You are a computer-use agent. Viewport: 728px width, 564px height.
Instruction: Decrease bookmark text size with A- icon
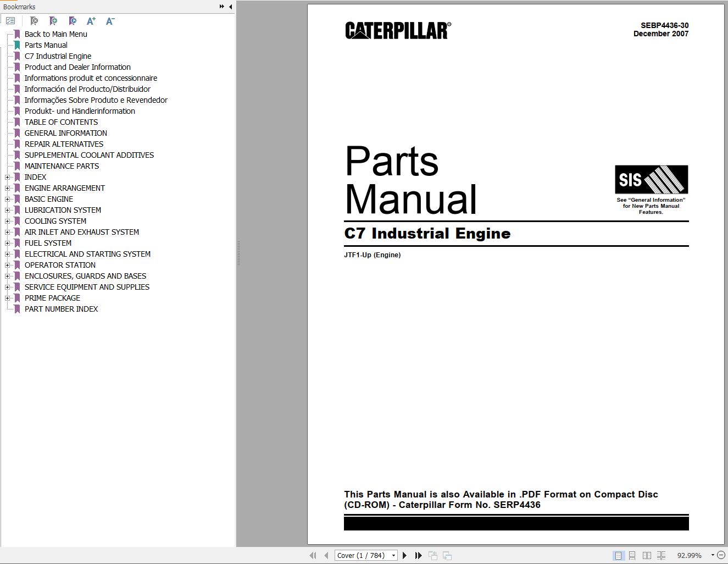110,20
